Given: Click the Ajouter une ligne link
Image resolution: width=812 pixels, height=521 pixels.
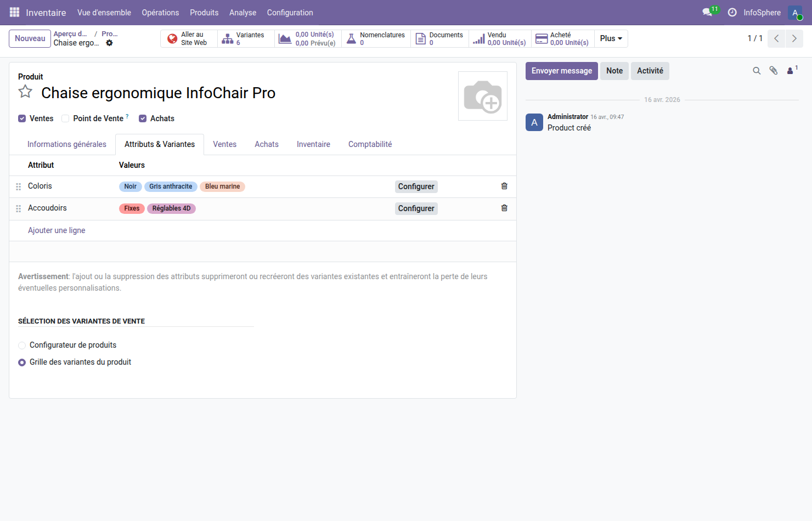Looking at the screenshot, I should pos(57,230).
